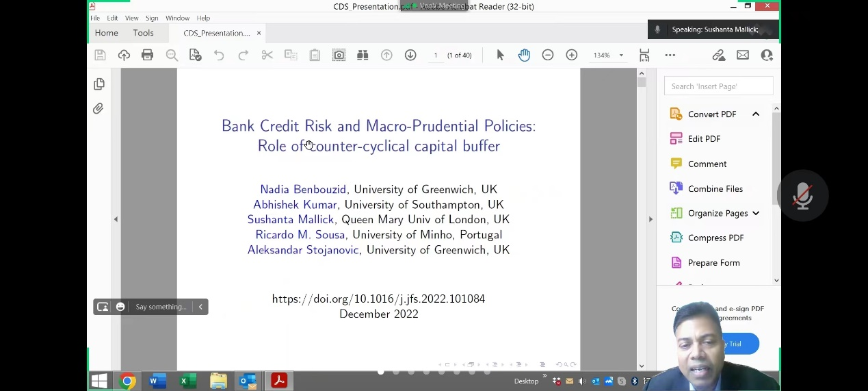Switch to the Tools tab
The height and width of the screenshot is (391, 868).
pos(144,33)
